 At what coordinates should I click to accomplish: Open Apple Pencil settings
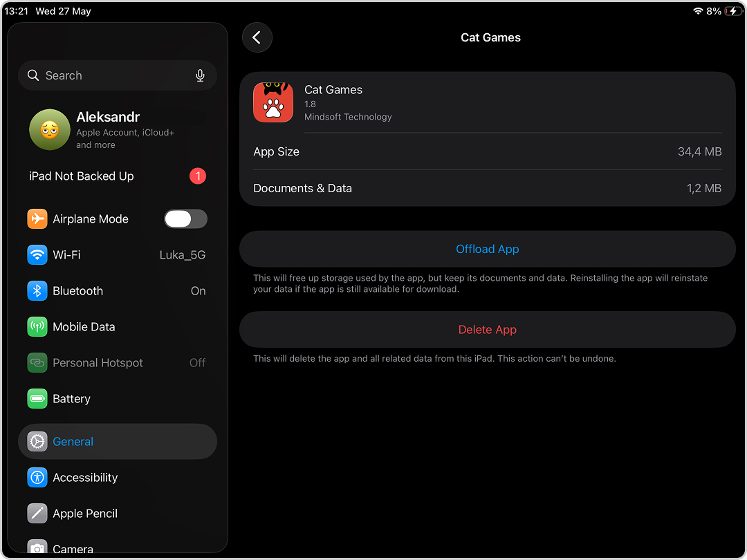click(x=117, y=513)
